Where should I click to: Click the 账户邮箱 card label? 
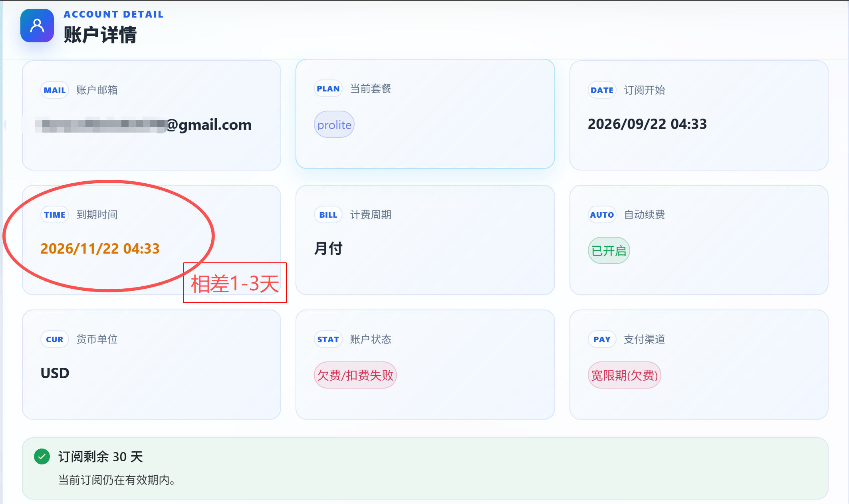pyautogui.click(x=97, y=90)
